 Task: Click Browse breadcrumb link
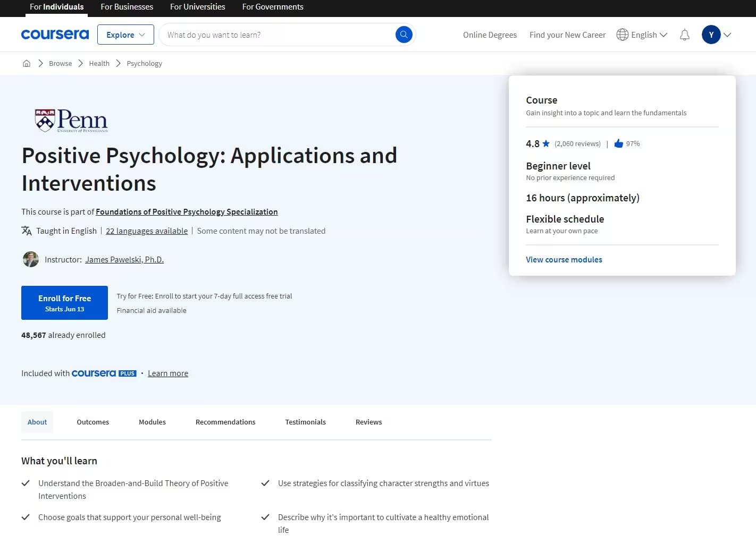click(60, 63)
